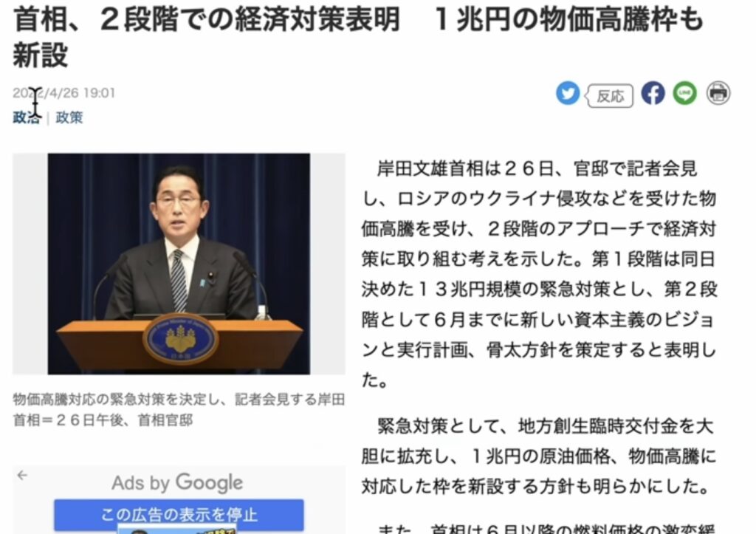Share article via Twitter bird icon

click(x=568, y=93)
